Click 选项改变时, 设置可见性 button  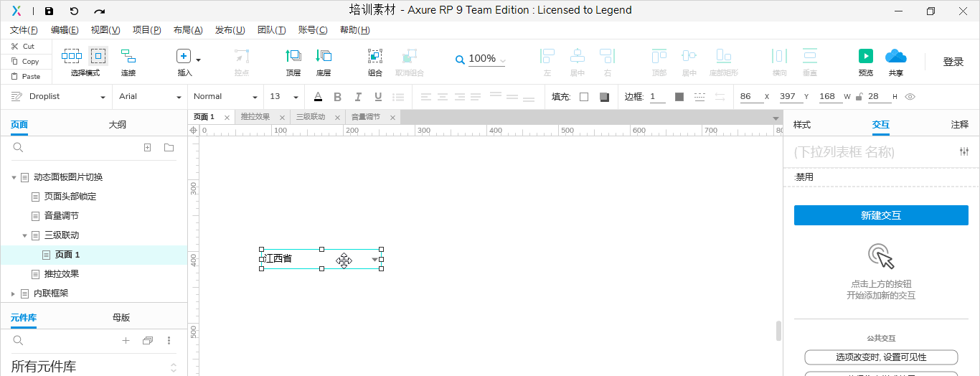tap(881, 357)
